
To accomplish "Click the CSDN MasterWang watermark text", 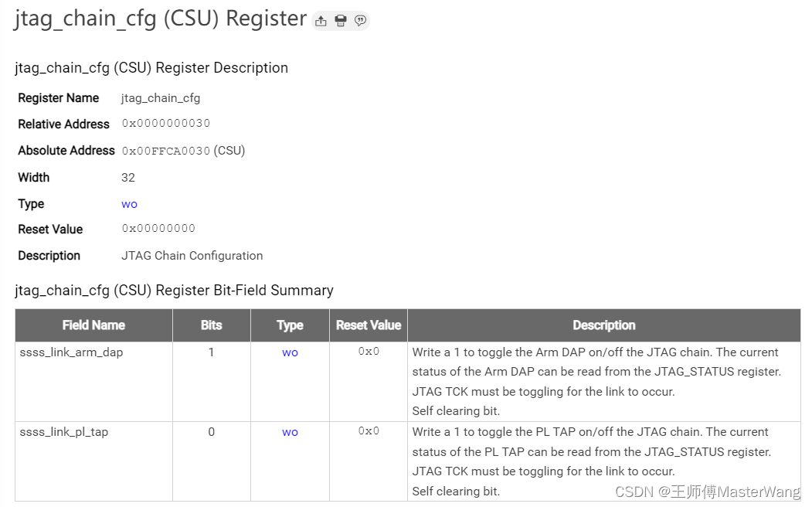I will coord(707,491).
